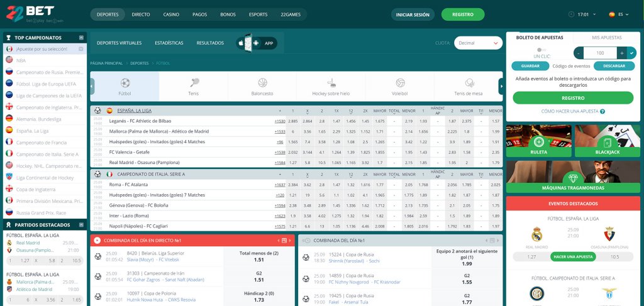The image size is (644, 306).
Task: Click the Osasuna crest in Eventos destacados
Action: click(x=609, y=234)
